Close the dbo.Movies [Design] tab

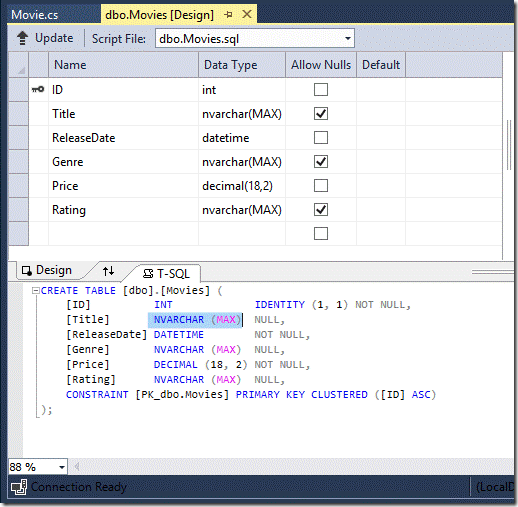tap(247, 14)
